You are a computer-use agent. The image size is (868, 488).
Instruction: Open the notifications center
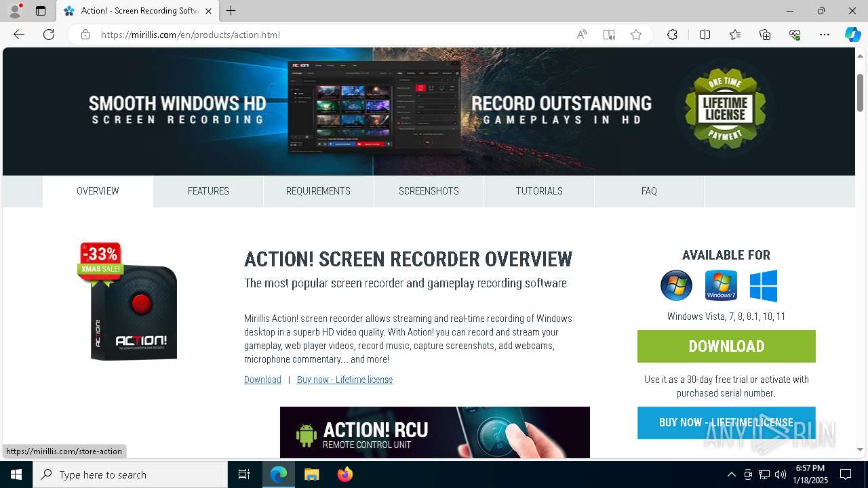(x=846, y=474)
